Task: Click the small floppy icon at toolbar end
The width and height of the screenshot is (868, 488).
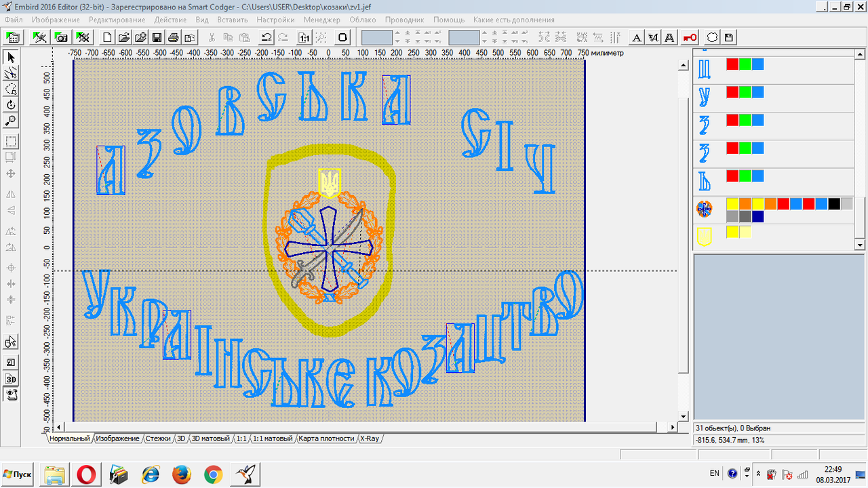Action: [x=729, y=37]
